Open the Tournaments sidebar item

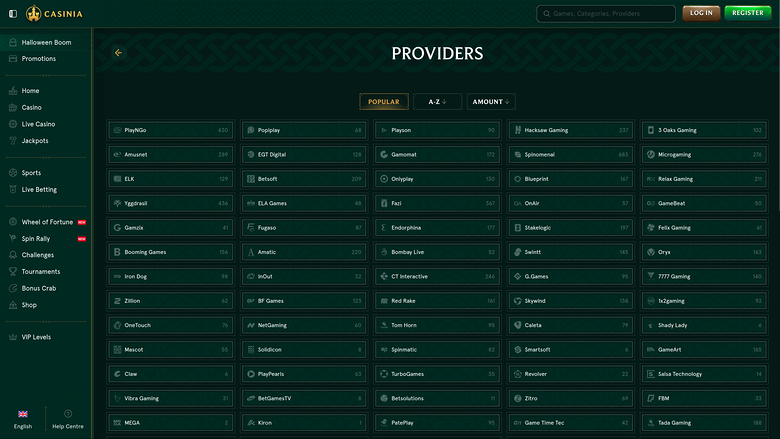tap(40, 271)
